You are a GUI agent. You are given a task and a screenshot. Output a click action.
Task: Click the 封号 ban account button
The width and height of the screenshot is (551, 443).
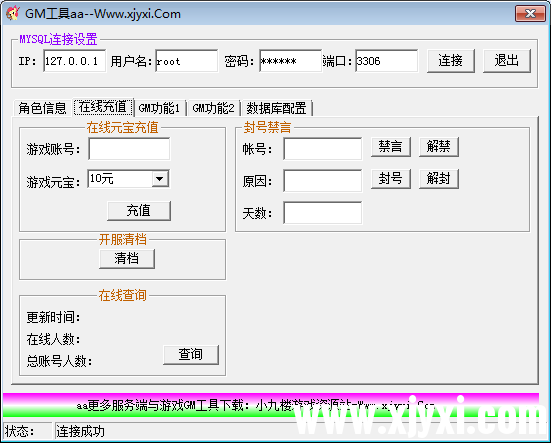coord(391,179)
